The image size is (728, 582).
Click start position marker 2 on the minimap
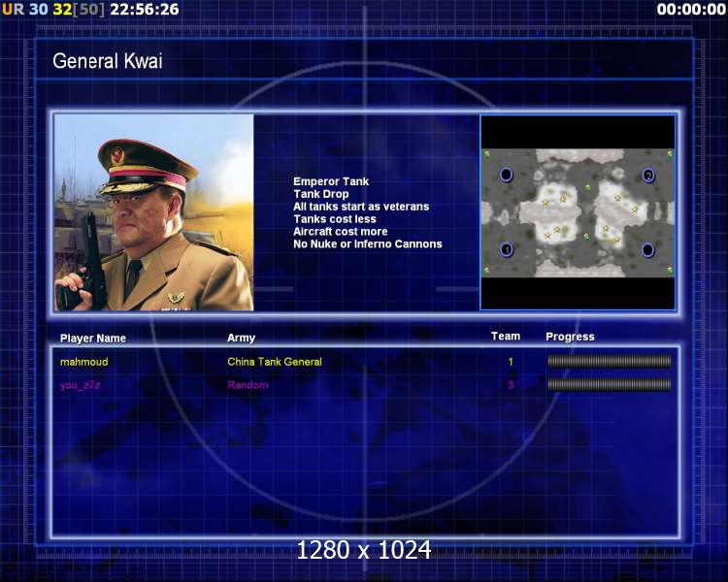point(648,175)
